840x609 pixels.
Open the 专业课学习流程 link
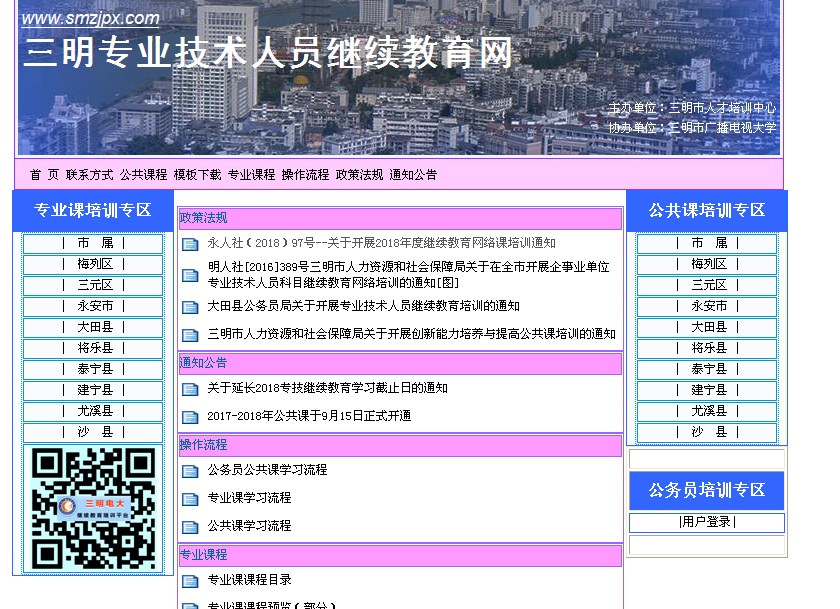pyautogui.click(x=249, y=498)
